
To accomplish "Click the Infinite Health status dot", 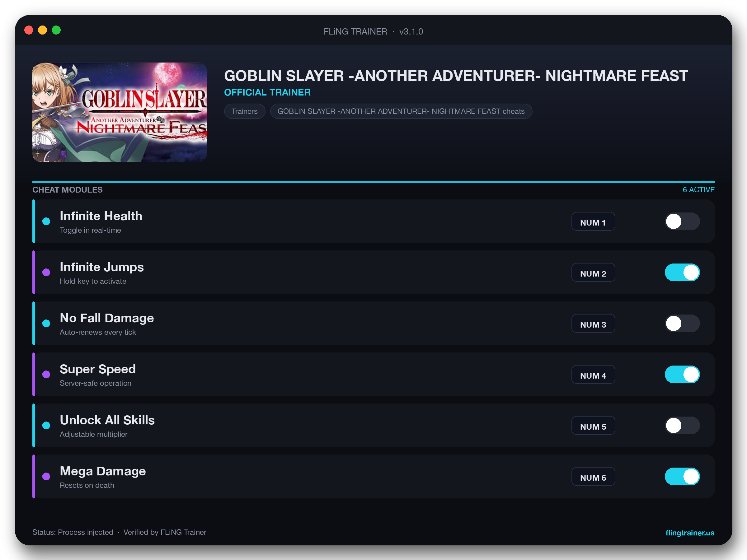I will coord(46,222).
